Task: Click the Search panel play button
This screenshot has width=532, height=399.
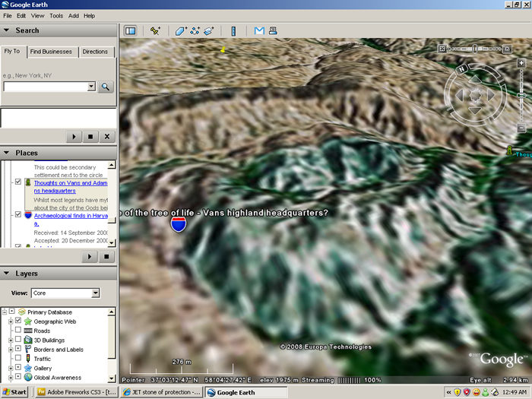Action: pyautogui.click(x=74, y=137)
